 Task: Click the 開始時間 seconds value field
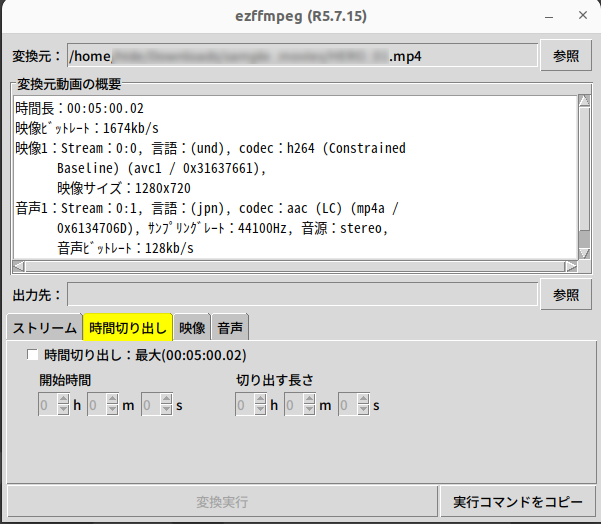(151, 405)
